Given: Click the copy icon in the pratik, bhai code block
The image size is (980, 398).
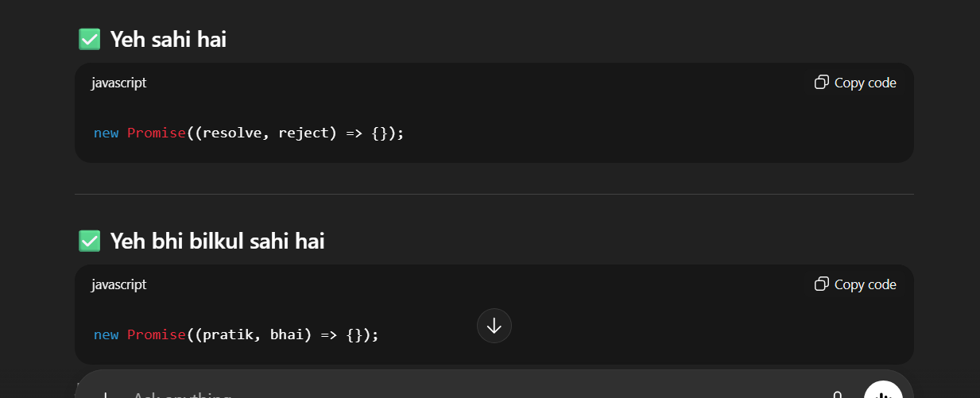Looking at the screenshot, I should 822,284.
